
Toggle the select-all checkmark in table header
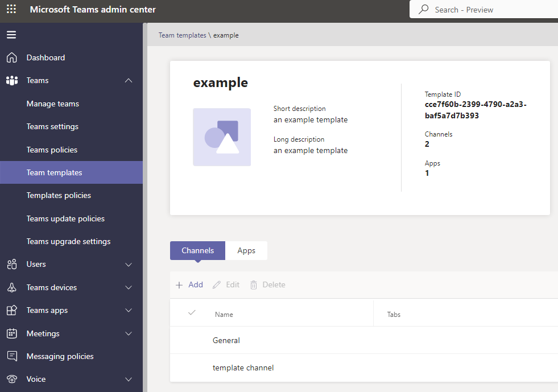[x=192, y=312]
